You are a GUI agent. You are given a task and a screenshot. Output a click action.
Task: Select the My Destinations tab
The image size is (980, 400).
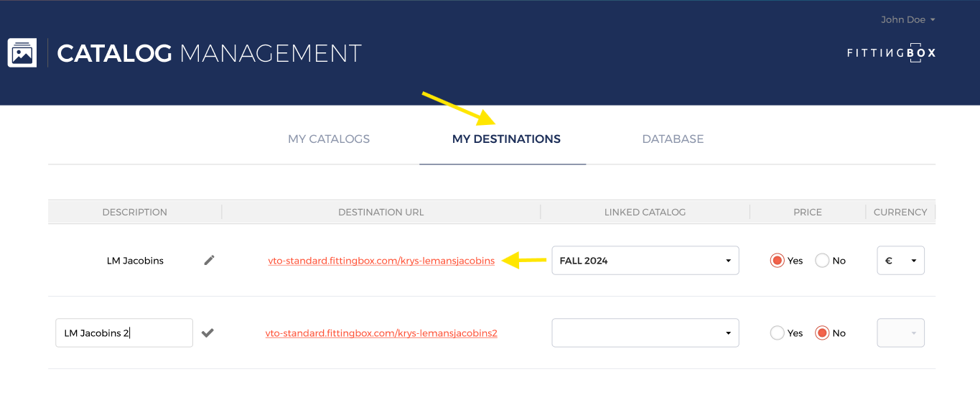[x=506, y=139]
